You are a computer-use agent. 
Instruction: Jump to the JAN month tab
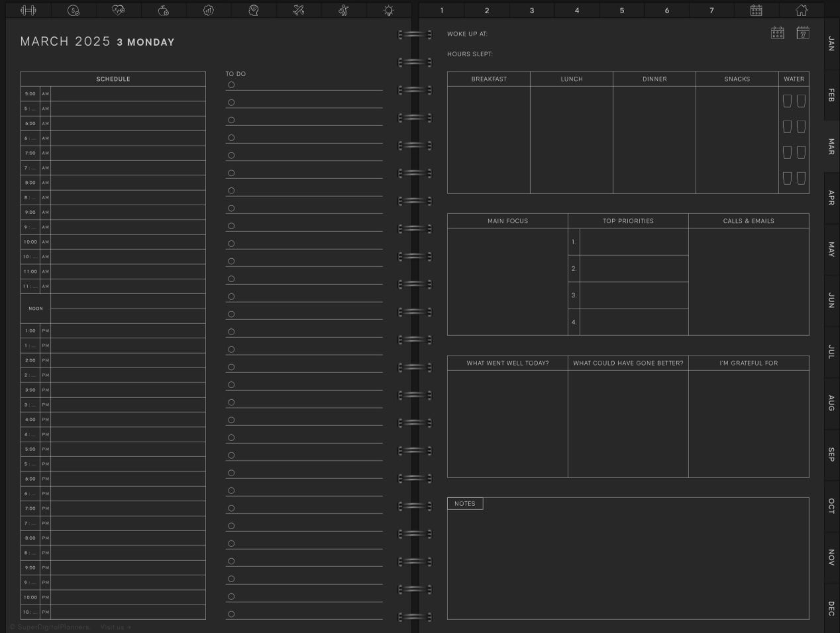(831, 44)
